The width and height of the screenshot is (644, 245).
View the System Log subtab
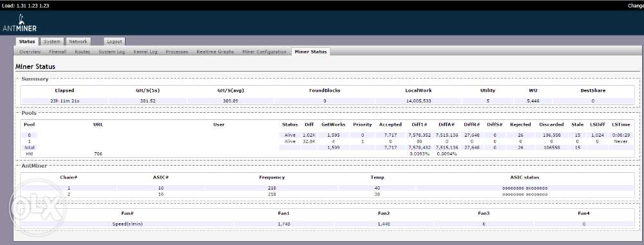111,52
